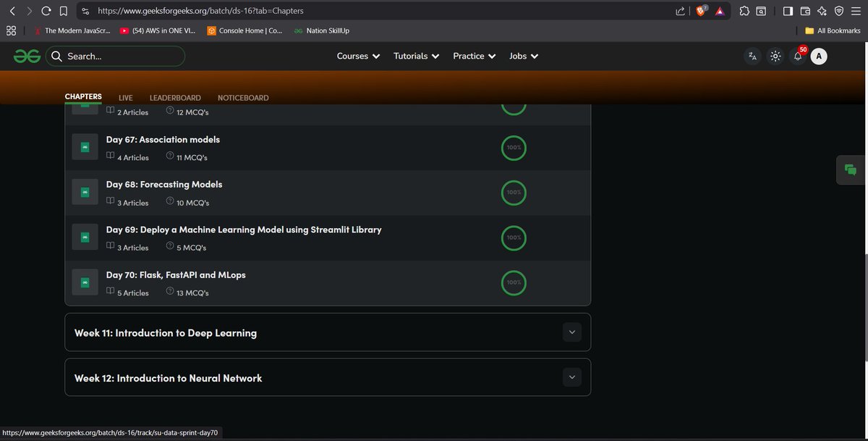Open Day 68: Forecasting Models
Screen dimensions: 868x441
point(164,185)
